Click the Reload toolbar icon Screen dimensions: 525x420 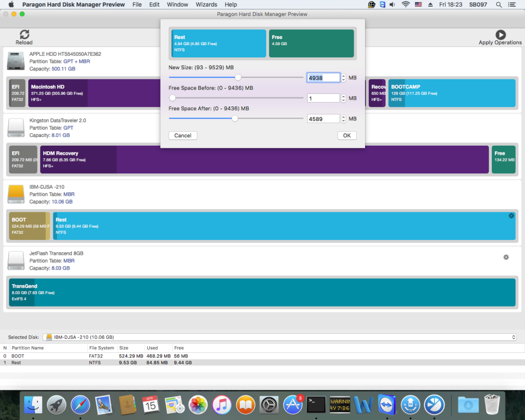point(24,34)
